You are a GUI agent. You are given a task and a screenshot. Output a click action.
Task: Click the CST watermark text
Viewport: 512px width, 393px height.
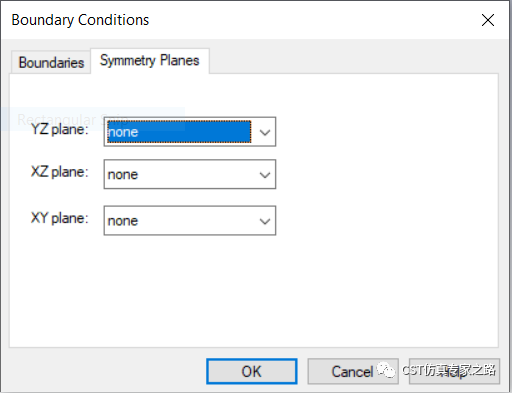(449, 370)
